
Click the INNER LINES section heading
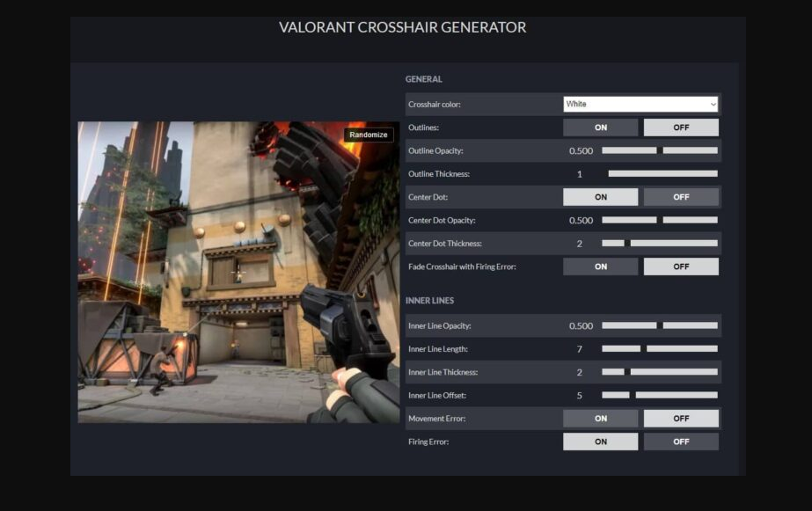pos(429,301)
